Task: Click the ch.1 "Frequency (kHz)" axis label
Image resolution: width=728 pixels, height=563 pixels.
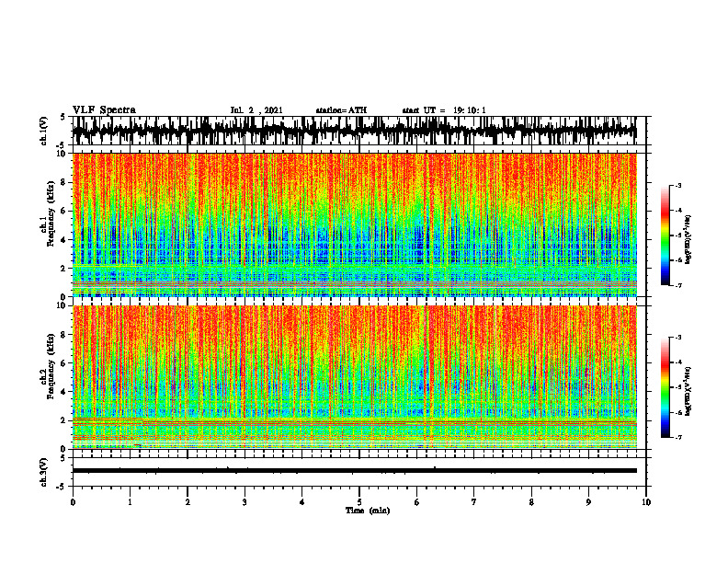Action: point(51,214)
